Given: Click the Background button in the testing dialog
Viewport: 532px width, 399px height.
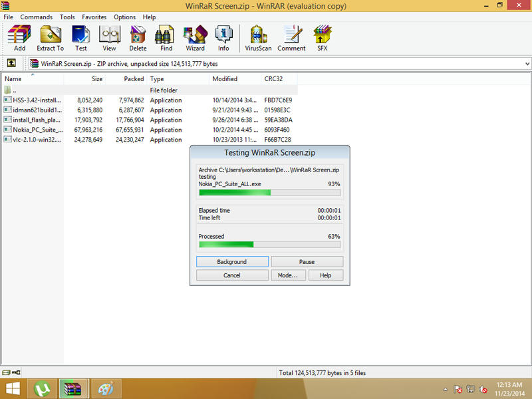Looking at the screenshot, I should coord(232,261).
